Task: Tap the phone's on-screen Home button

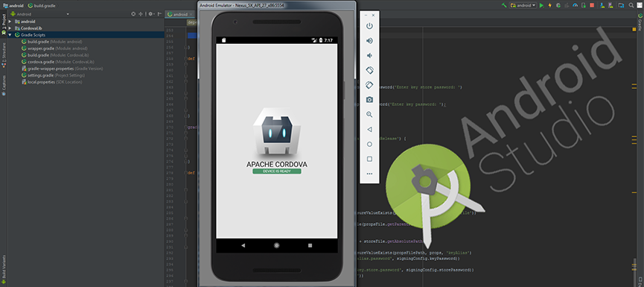Action: click(277, 245)
